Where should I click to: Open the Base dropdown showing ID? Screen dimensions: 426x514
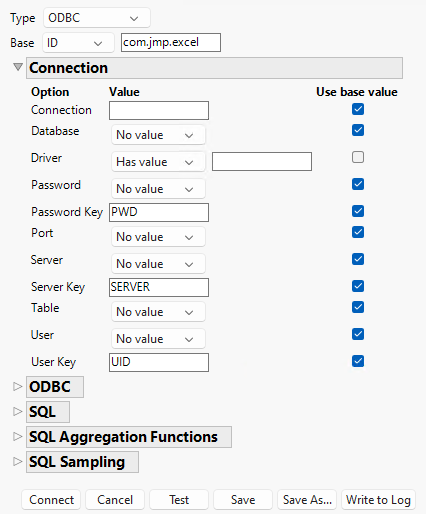click(78, 43)
